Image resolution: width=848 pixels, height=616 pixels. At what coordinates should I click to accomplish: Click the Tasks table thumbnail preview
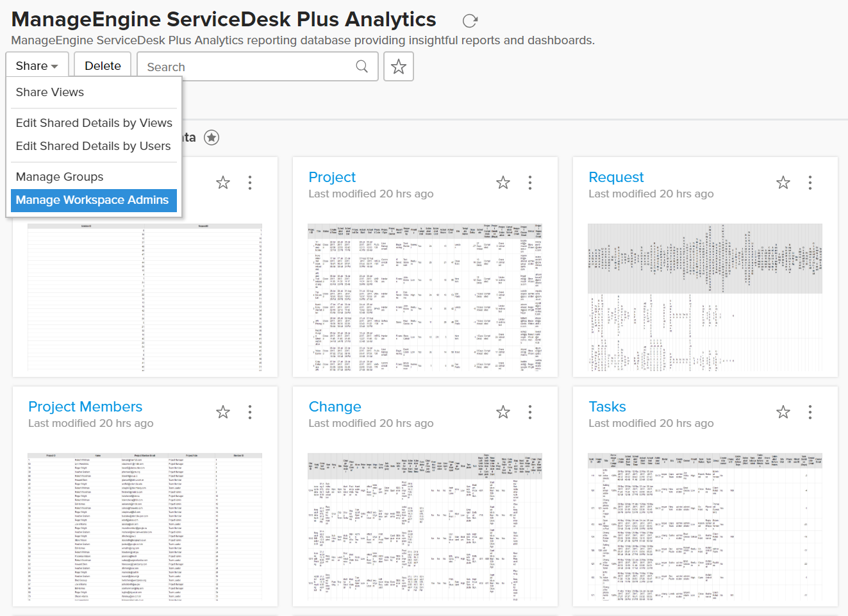705,527
